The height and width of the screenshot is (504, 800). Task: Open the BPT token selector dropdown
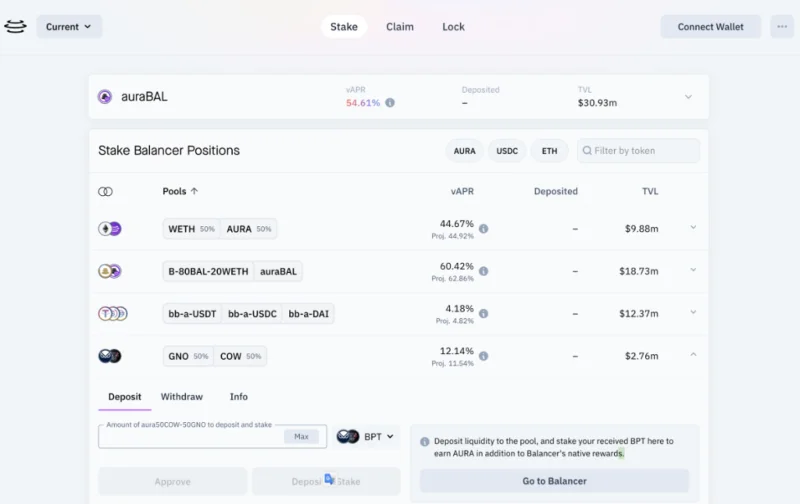click(366, 437)
